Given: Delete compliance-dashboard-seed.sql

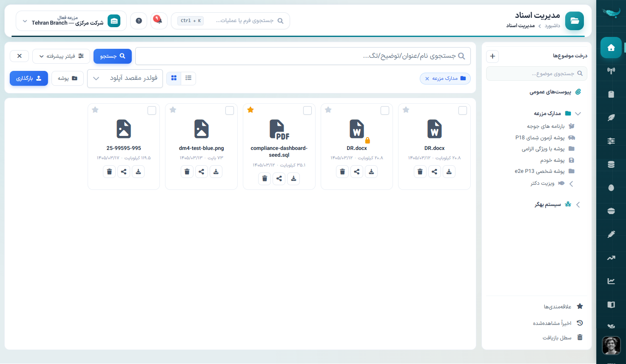Looking at the screenshot, I should [x=265, y=178].
